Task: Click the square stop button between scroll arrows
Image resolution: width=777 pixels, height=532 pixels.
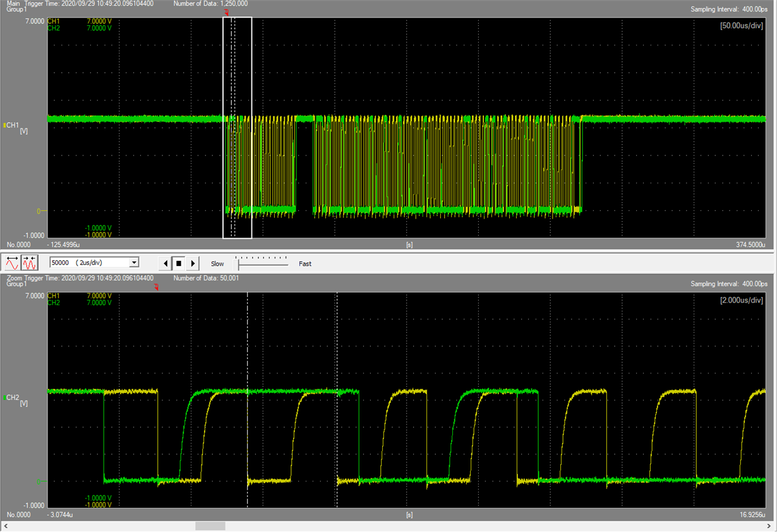Action: point(180,263)
